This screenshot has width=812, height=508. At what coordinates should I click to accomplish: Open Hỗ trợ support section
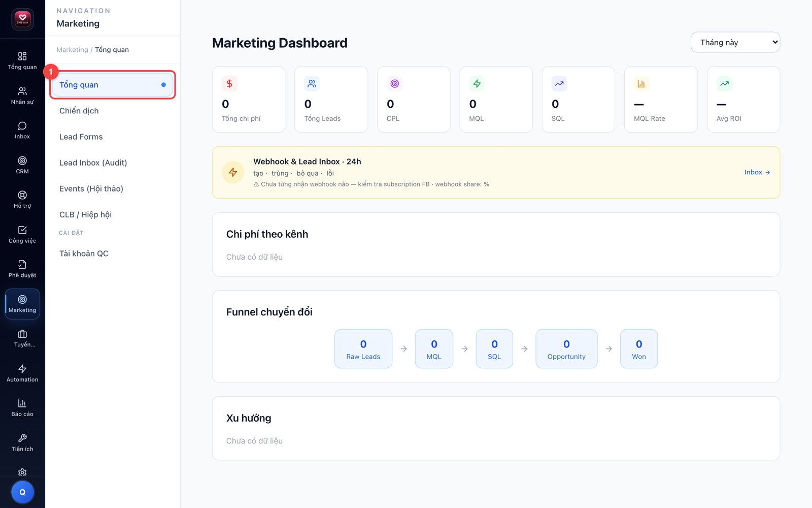point(22,200)
